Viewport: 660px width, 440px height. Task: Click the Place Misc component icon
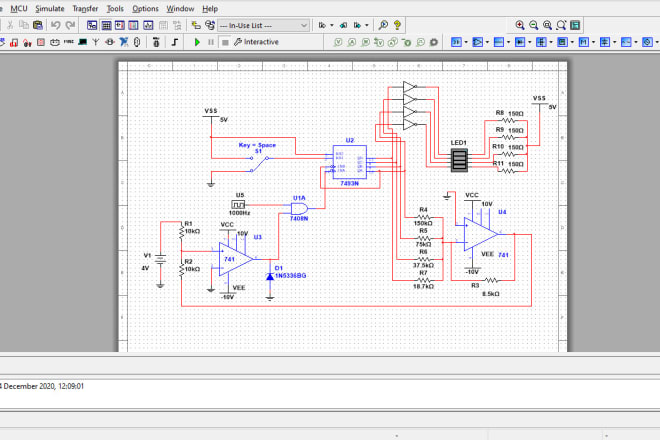pos(68,42)
